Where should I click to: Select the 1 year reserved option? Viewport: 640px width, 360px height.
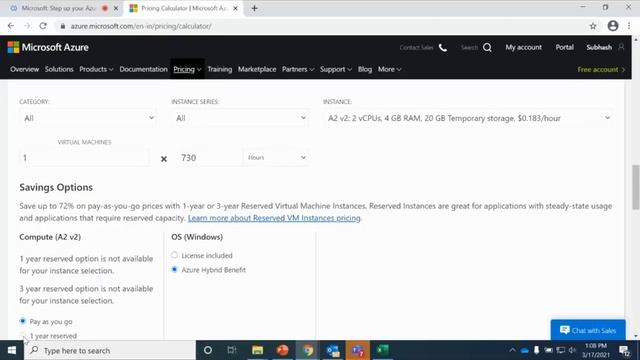(23, 336)
